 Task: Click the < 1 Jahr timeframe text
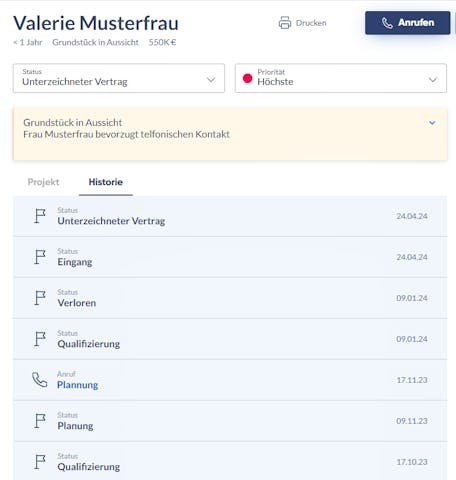point(28,42)
